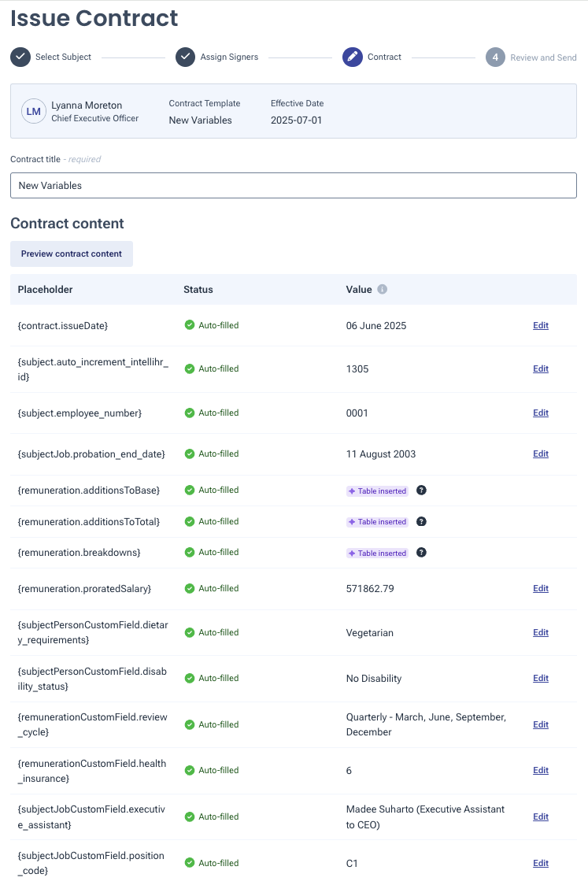This screenshot has width=588, height=885.
Task: Edit the proratedSalary value 571862.79
Action: [541, 589]
